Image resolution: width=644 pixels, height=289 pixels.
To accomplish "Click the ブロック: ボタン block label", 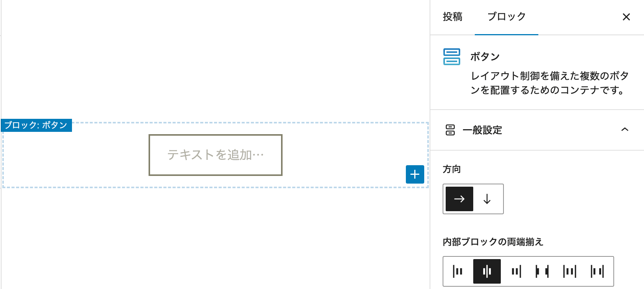I will coord(36,125).
